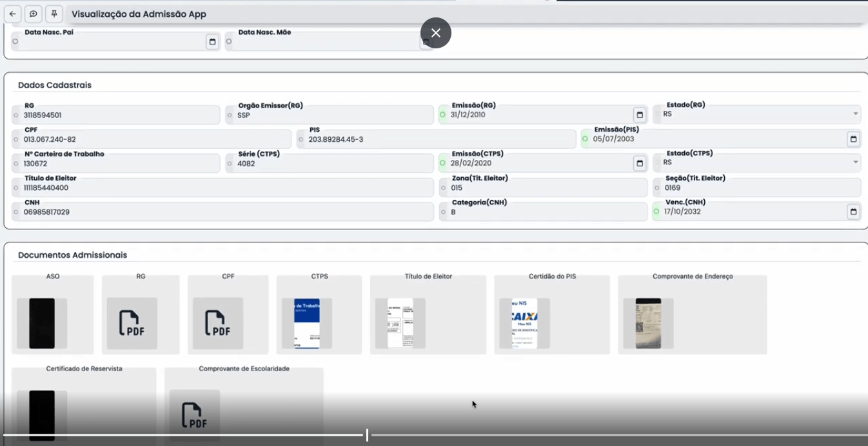Close the video overlay with X button
This screenshot has height=446, width=868.
(436, 33)
